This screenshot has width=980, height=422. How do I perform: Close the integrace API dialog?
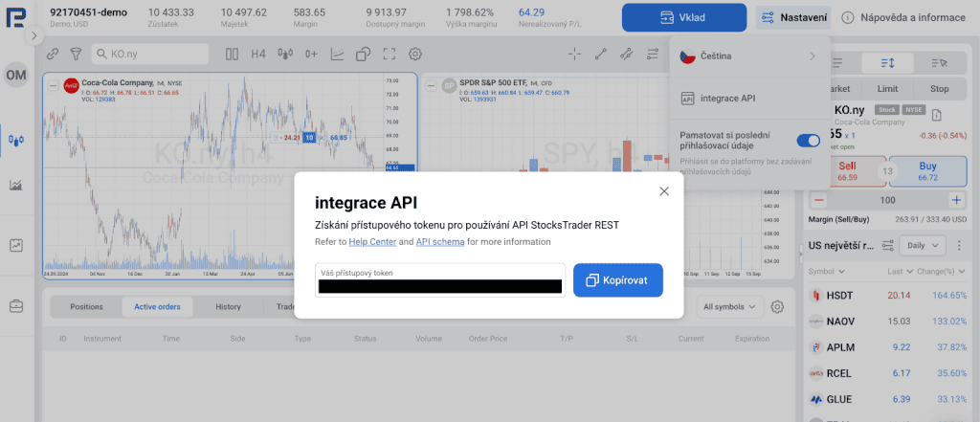(664, 191)
